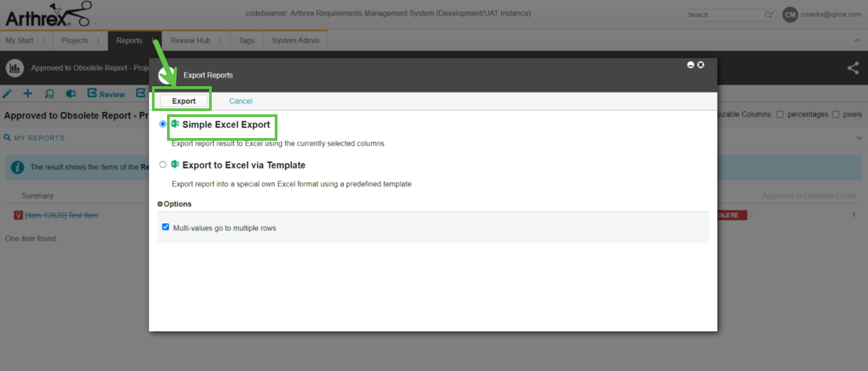This screenshot has height=371, width=868.
Task: Uncheck Multi-values go to multiple rows
Action: (165, 227)
